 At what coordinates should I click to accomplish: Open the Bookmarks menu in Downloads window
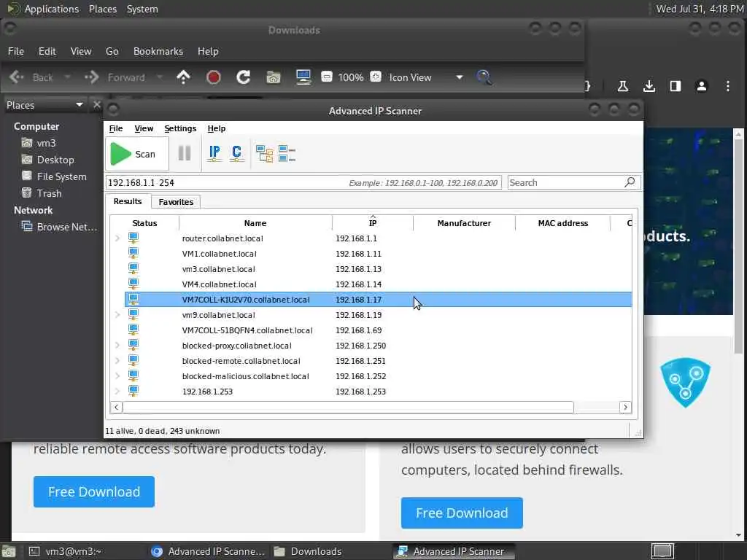pos(158,51)
